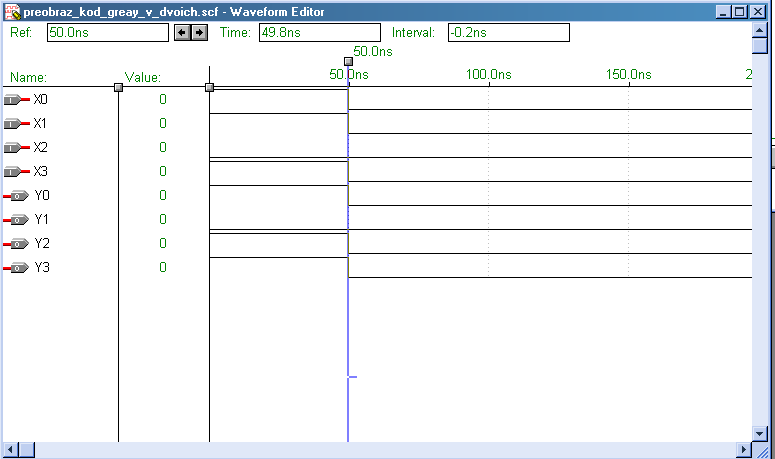This screenshot has height=459, width=775.
Task: Select the X0 signal name
Action: [41, 99]
